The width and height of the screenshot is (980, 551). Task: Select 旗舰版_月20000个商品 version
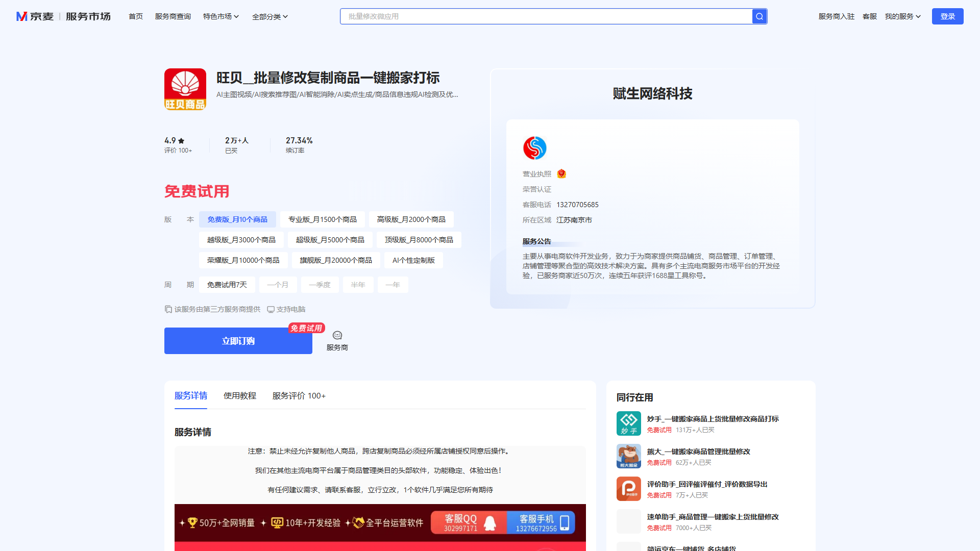point(336,260)
